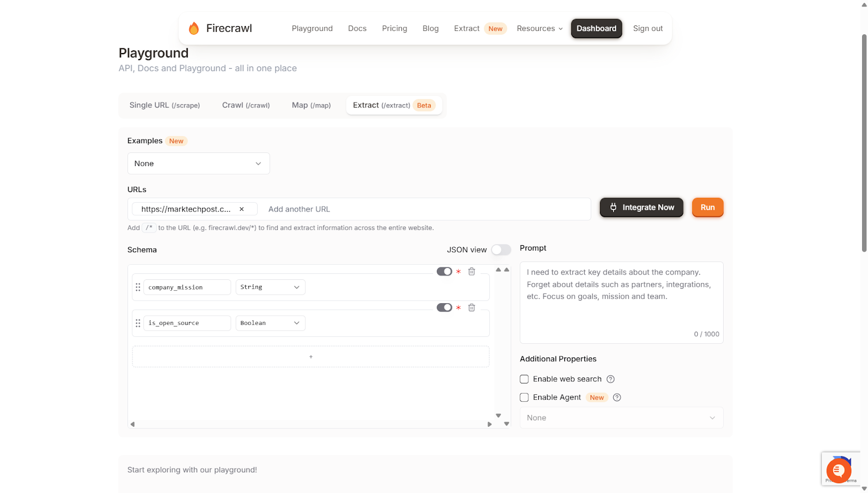The width and height of the screenshot is (868, 493).
Task: Grab the company_mission row drag handle
Action: click(x=138, y=287)
